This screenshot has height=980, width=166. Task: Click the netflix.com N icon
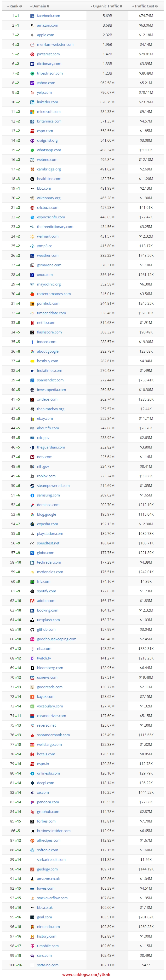pos(32,323)
